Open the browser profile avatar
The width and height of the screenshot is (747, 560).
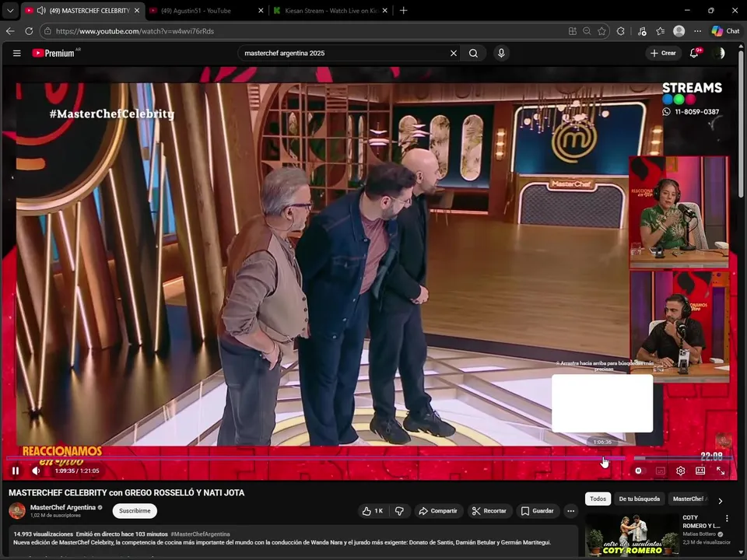(x=679, y=31)
